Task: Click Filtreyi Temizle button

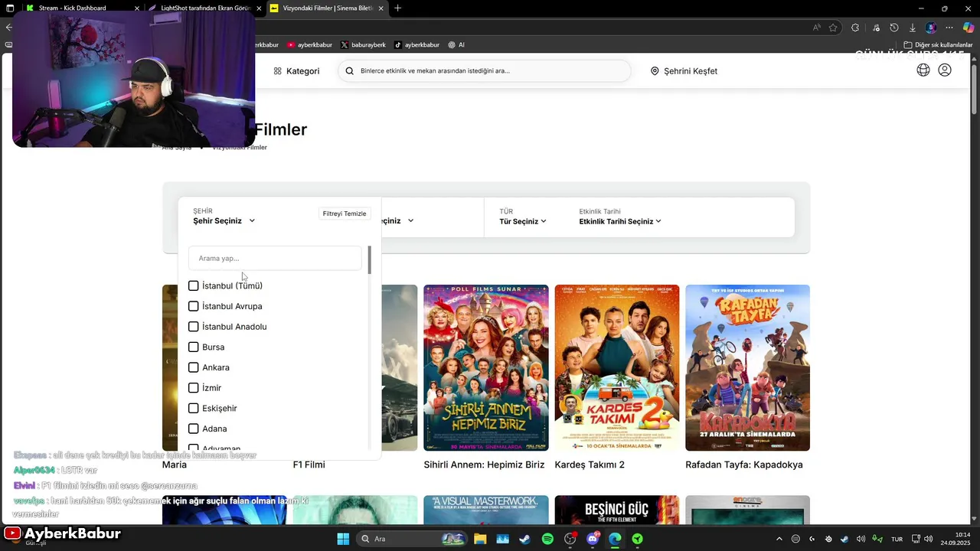Action: (x=345, y=214)
